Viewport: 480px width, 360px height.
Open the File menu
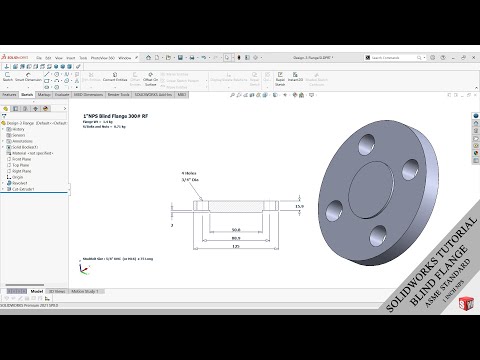(x=39, y=58)
